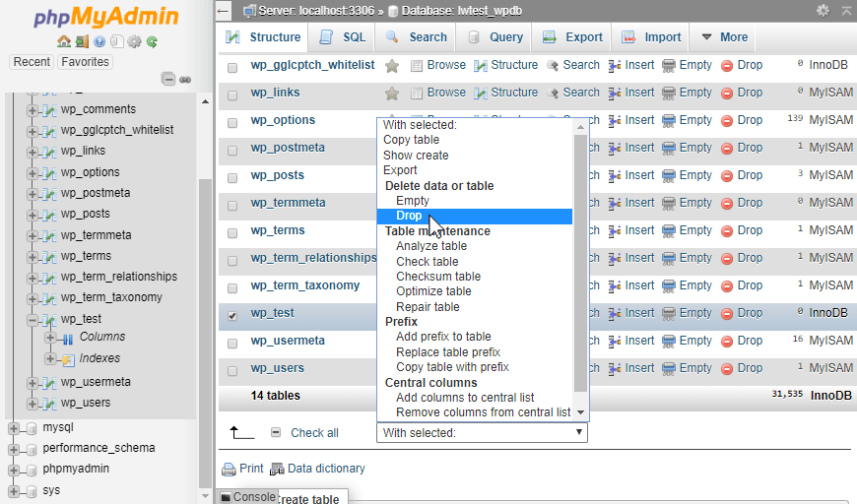Click Server localhost:3306 breadcrumb link
This screenshot has width=857, height=504.
(316, 11)
